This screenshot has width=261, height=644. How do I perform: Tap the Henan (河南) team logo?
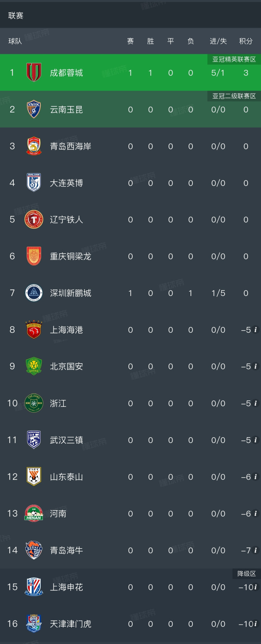point(34,513)
